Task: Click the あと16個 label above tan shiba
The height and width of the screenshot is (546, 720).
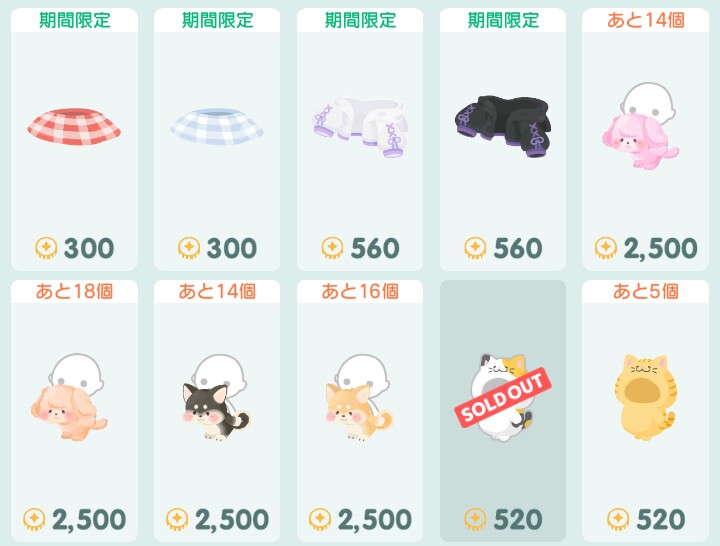Action: click(x=360, y=291)
